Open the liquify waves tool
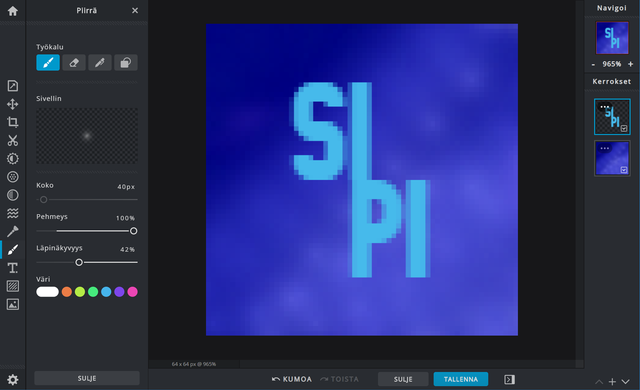The image size is (640, 390). [13, 213]
